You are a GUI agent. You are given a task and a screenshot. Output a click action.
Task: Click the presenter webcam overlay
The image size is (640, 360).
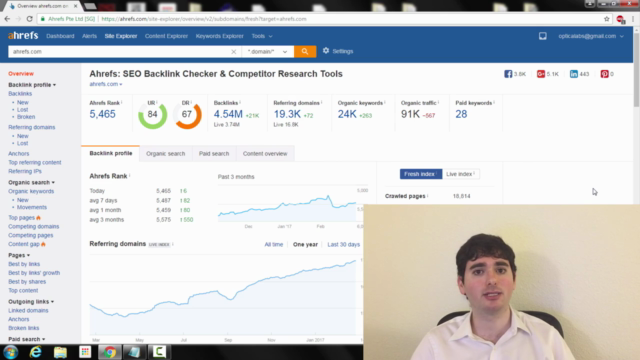(x=502, y=282)
